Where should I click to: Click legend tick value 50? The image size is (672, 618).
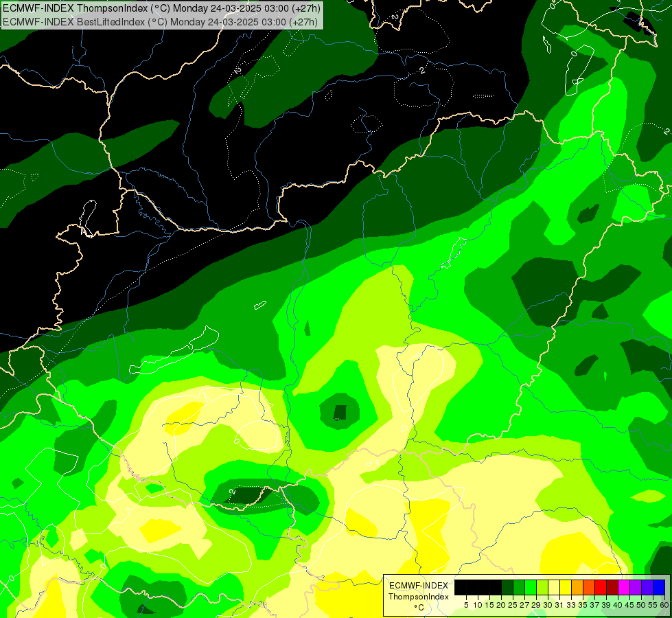640,605
